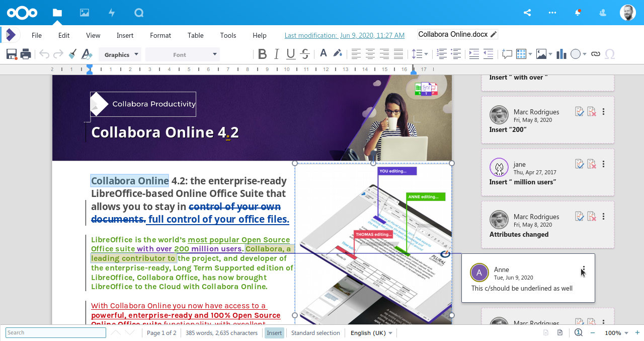Reject jane's Insert “ million users” change
The height and width of the screenshot is (341, 644).
point(592,164)
